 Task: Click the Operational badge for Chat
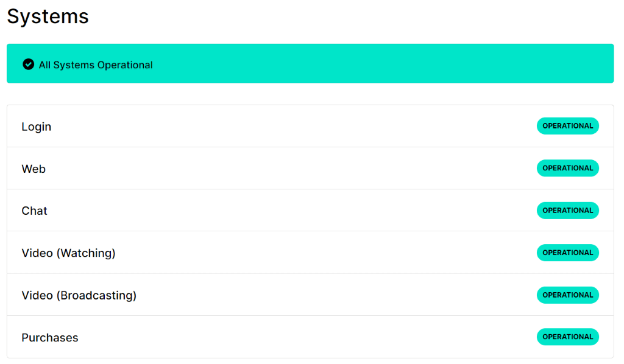tap(567, 211)
